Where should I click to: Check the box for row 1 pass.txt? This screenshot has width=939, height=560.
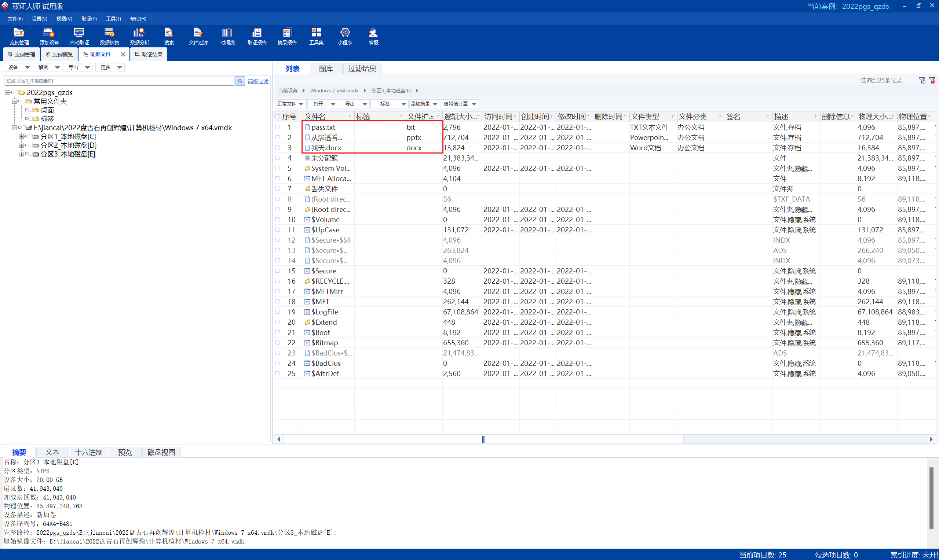pos(278,127)
